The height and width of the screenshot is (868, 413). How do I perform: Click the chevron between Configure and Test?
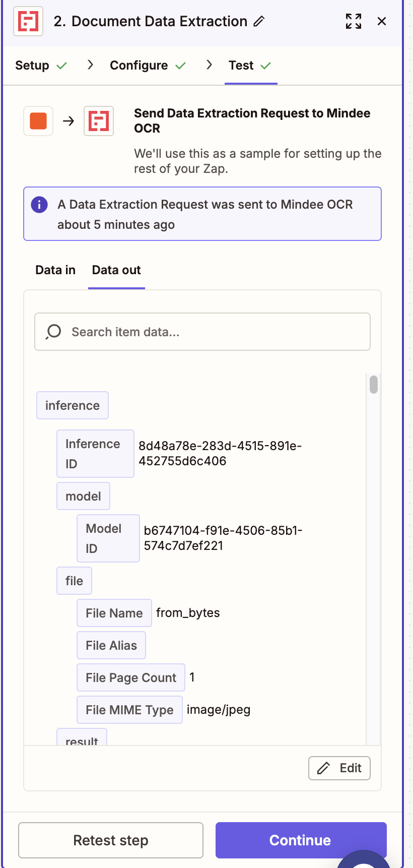coord(209,65)
